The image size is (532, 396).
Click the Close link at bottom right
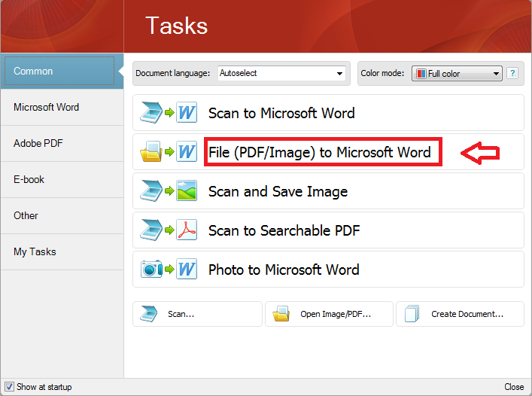(x=514, y=387)
